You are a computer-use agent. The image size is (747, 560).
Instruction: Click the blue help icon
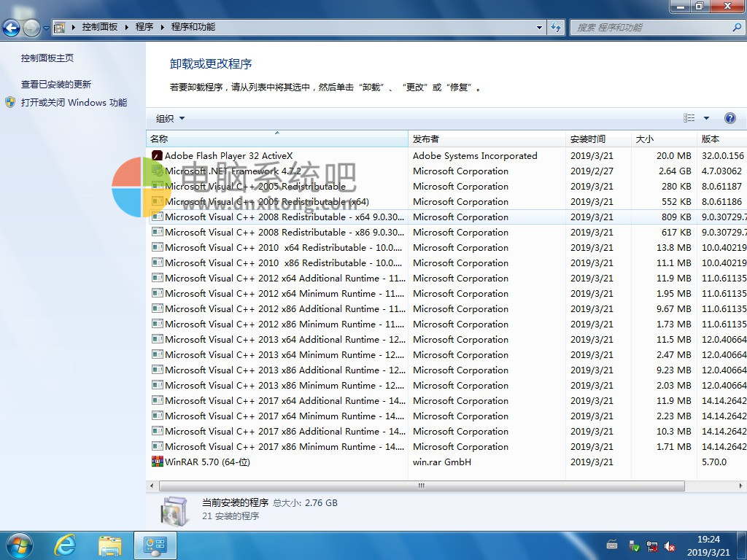(729, 118)
